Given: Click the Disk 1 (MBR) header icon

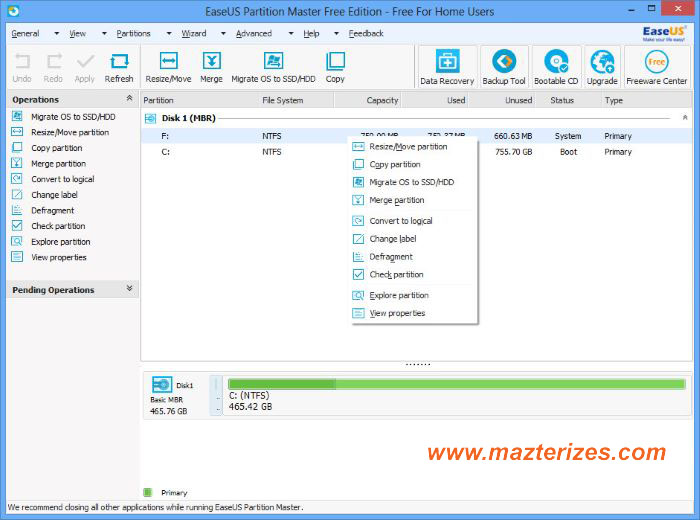Looking at the screenshot, I should click(x=150, y=118).
